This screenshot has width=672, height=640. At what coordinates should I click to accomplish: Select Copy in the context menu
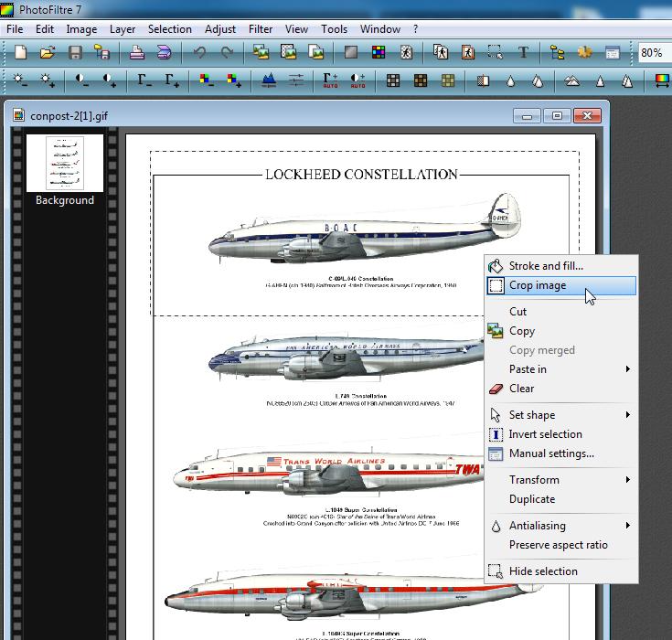click(x=561, y=331)
